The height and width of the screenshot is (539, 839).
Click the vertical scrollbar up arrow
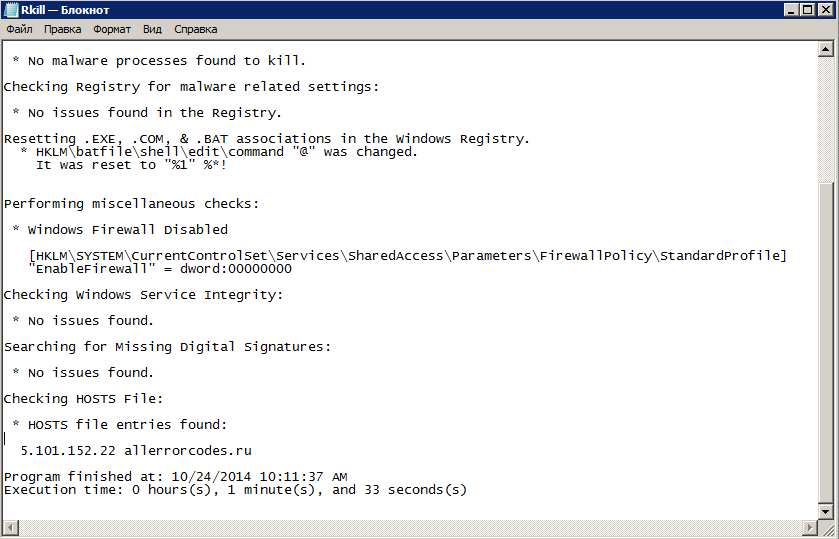click(x=827, y=49)
